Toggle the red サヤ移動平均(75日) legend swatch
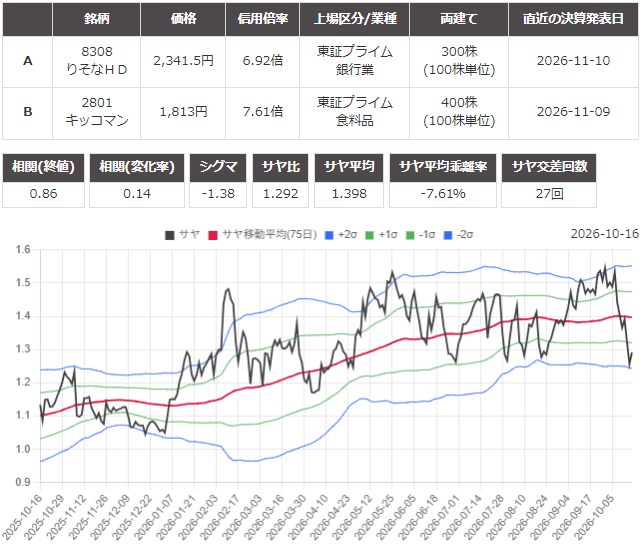This screenshot has height=546, width=642. pyautogui.click(x=213, y=235)
